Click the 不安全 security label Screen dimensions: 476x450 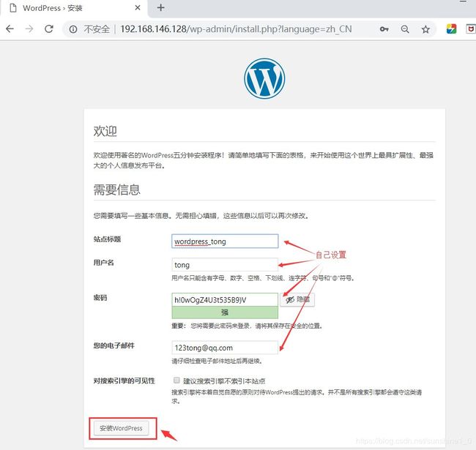(97, 29)
